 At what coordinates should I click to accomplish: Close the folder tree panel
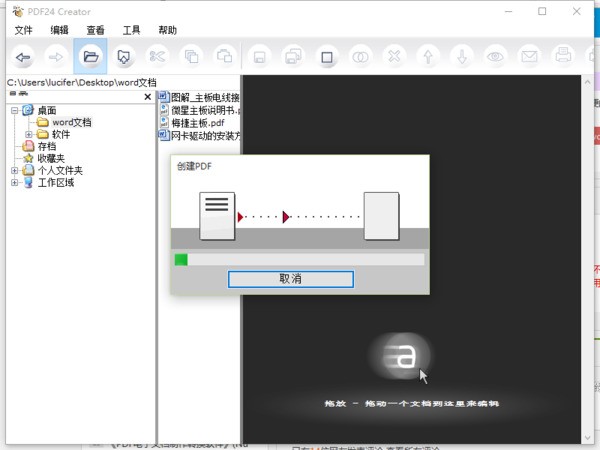pyautogui.click(x=147, y=97)
